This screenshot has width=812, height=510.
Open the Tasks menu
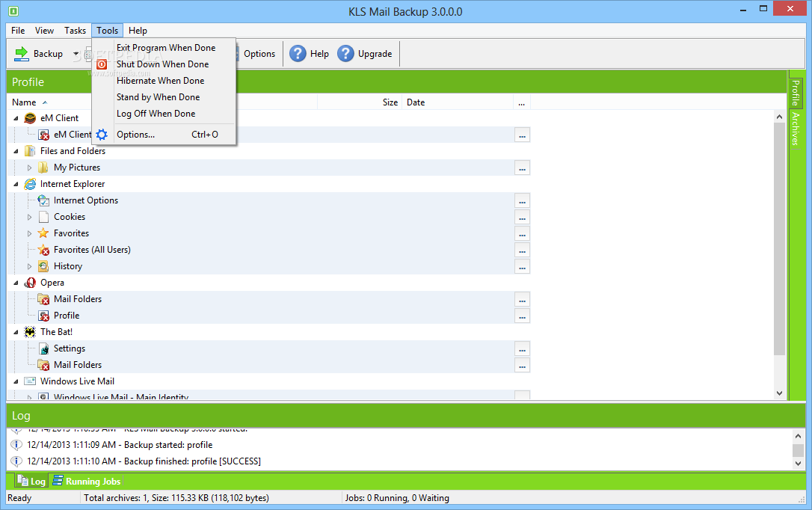[x=75, y=31]
